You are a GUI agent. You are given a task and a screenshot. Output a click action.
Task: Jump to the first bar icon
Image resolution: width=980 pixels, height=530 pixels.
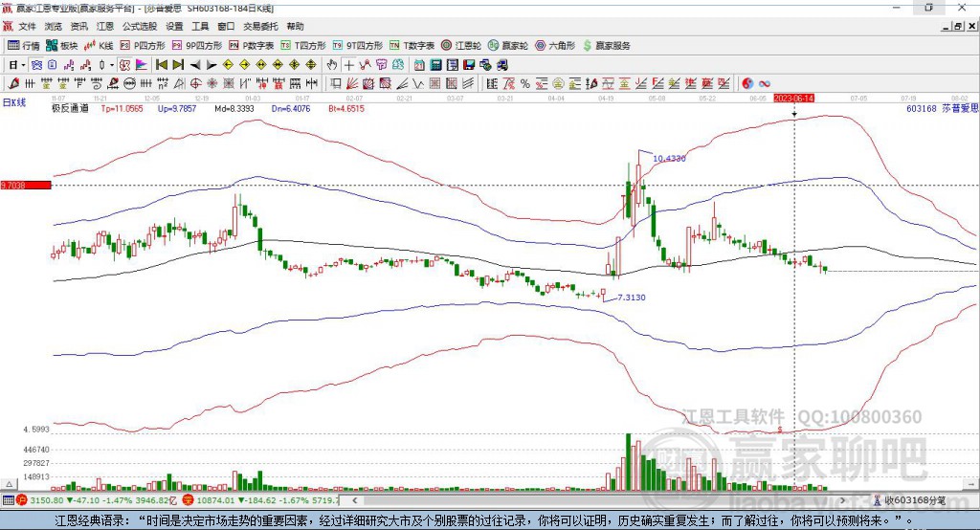[x=162, y=65]
